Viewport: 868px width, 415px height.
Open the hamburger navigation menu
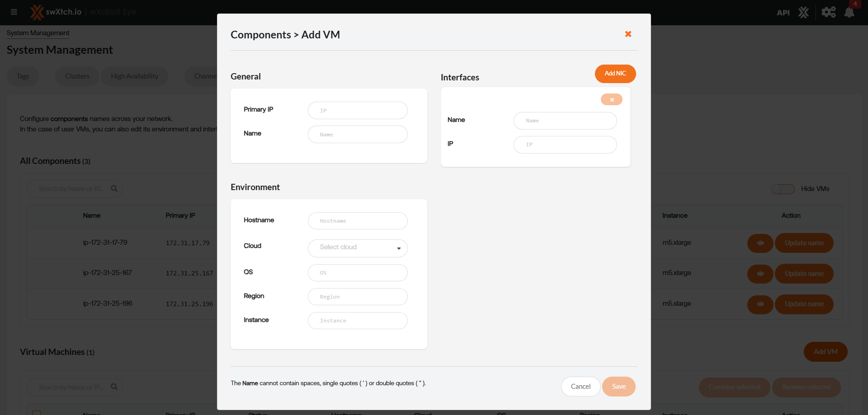click(x=14, y=12)
